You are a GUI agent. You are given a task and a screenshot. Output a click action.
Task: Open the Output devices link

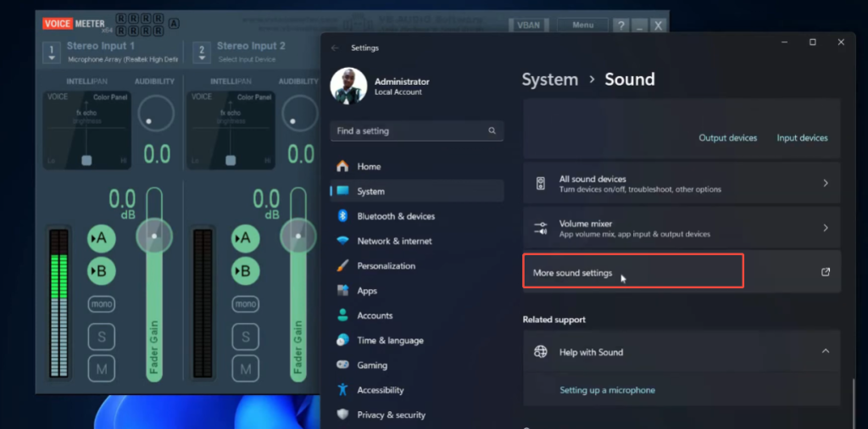point(727,138)
